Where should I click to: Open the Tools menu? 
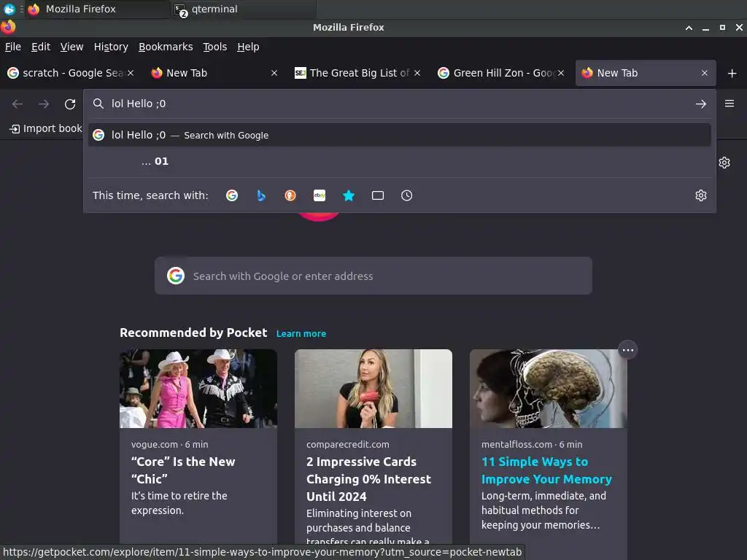215,47
